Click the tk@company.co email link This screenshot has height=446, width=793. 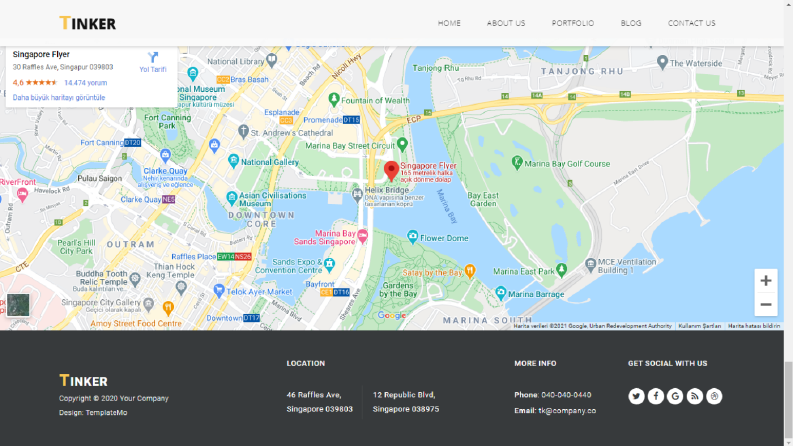pyautogui.click(x=567, y=411)
